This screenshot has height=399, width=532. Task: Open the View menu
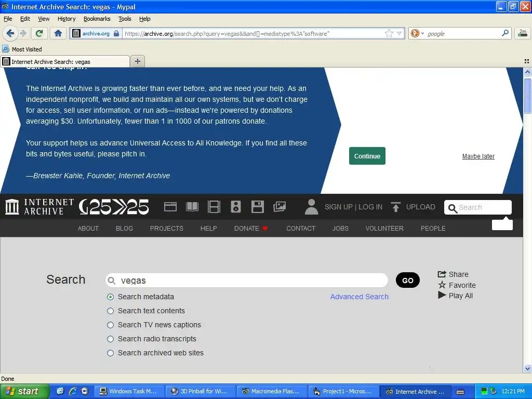click(x=44, y=19)
